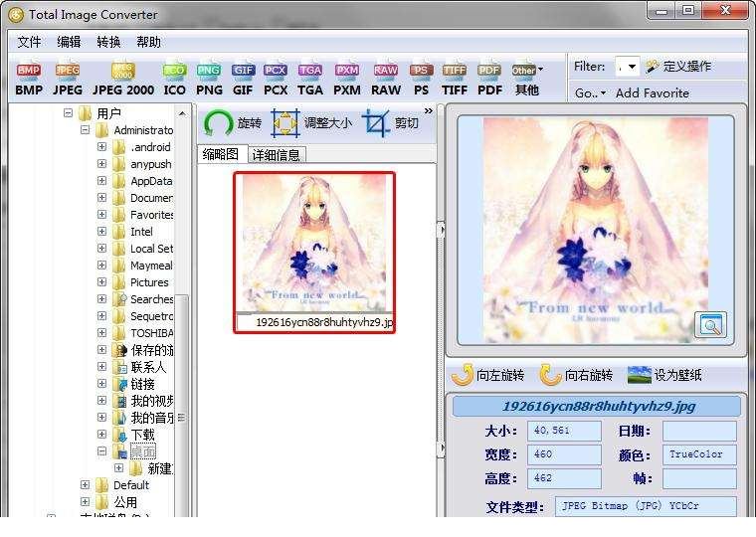Click the Width (宽度) value field
This screenshot has width=756, height=537.
coord(564,454)
